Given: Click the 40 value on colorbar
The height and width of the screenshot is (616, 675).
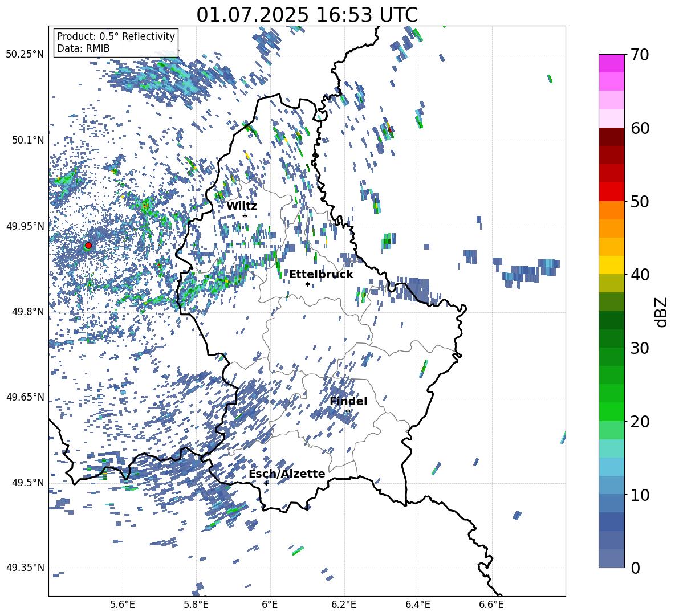Looking at the screenshot, I should pyautogui.click(x=640, y=275).
